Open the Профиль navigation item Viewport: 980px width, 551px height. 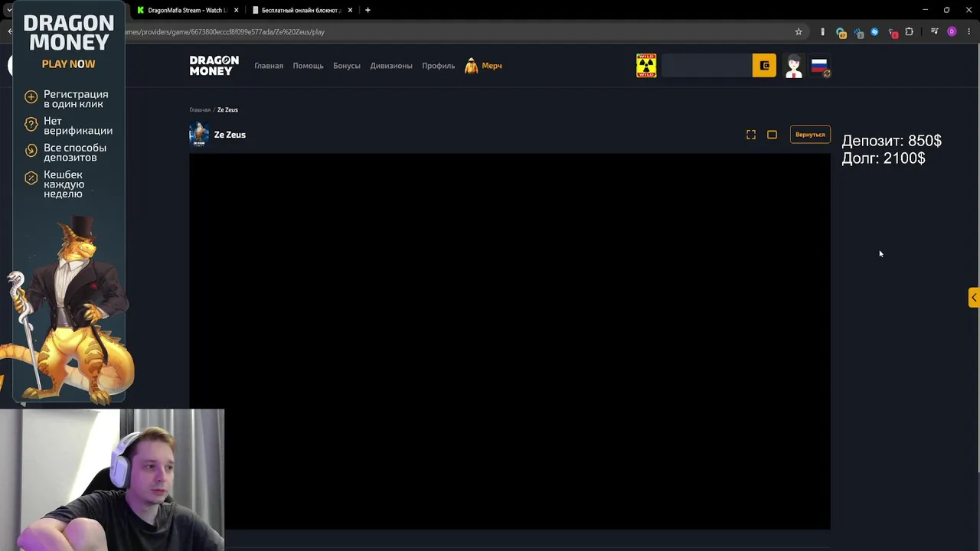(438, 66)
